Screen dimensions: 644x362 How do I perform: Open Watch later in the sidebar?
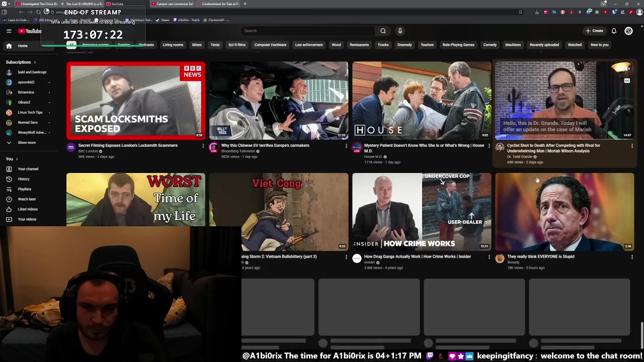(x=27, y=199)
